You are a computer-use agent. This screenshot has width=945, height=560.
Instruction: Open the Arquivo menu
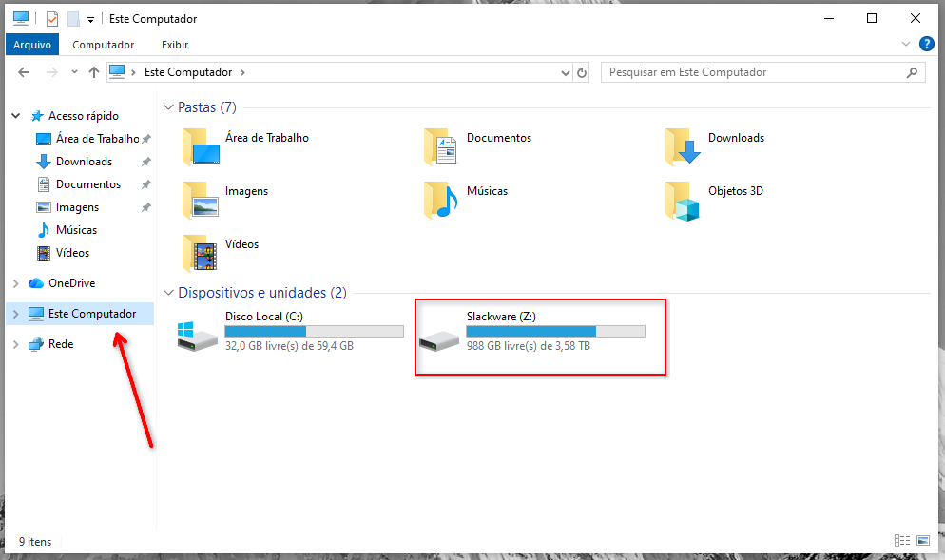click(x=31, y=45)
